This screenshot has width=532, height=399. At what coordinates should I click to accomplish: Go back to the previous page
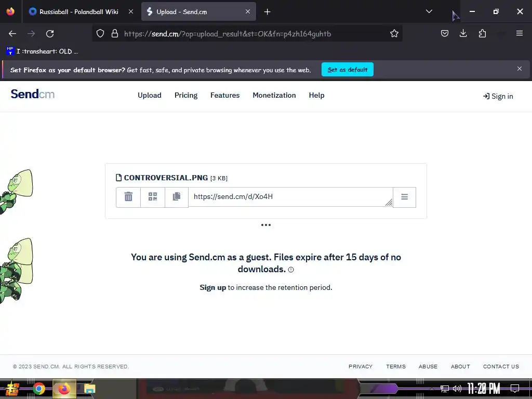(12, 34)
